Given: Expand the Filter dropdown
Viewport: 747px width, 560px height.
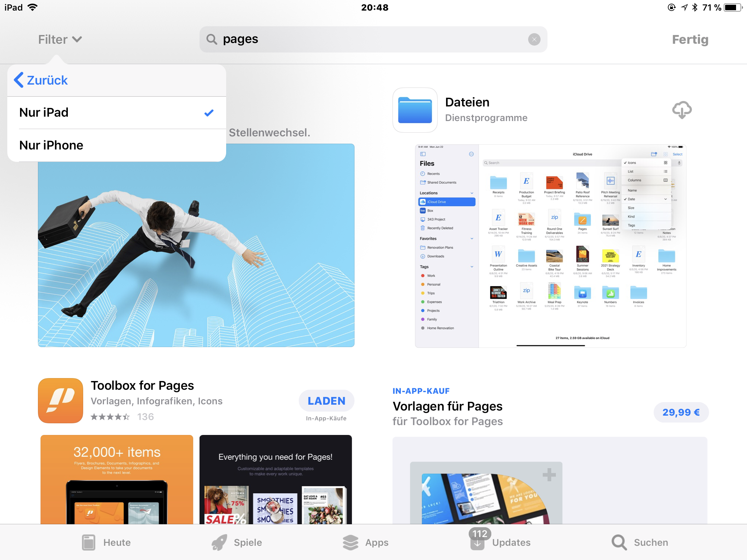Looking at the screenshot, I should tap(60, 39).
